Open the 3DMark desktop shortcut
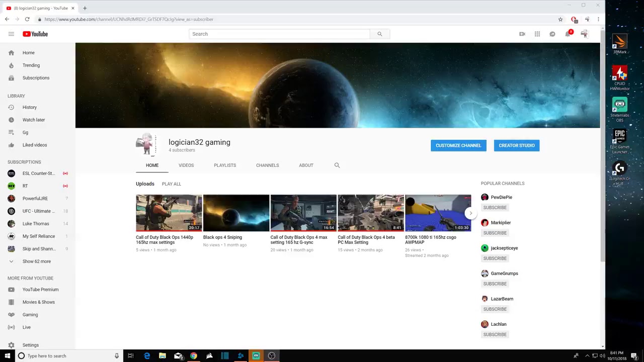Screen dimensions: 644x362 click(620, 44)
